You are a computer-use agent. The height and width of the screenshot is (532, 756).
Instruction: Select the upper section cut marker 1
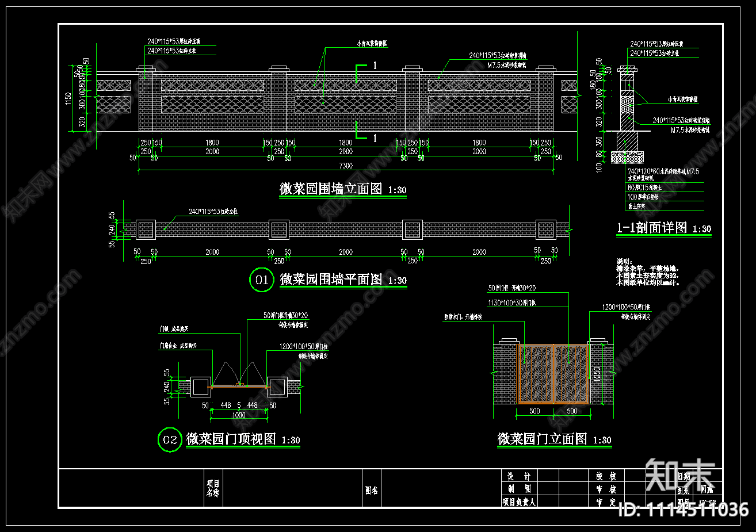(375, 66)
